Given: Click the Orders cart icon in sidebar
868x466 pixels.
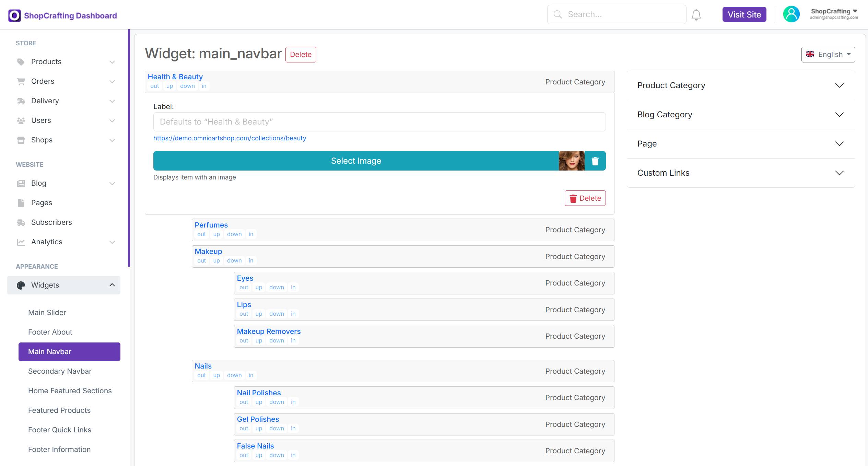Looking at the screenshot, I should tap(21, 81).
